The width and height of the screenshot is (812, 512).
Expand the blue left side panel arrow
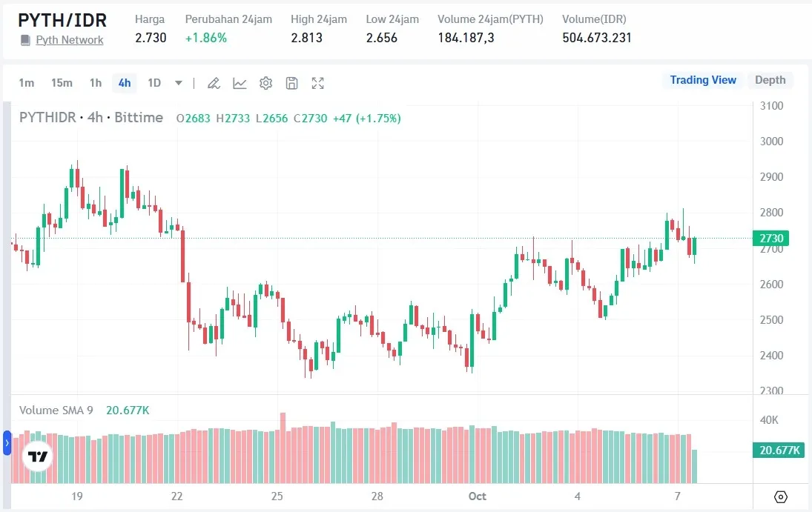click(x=7, y=443)
